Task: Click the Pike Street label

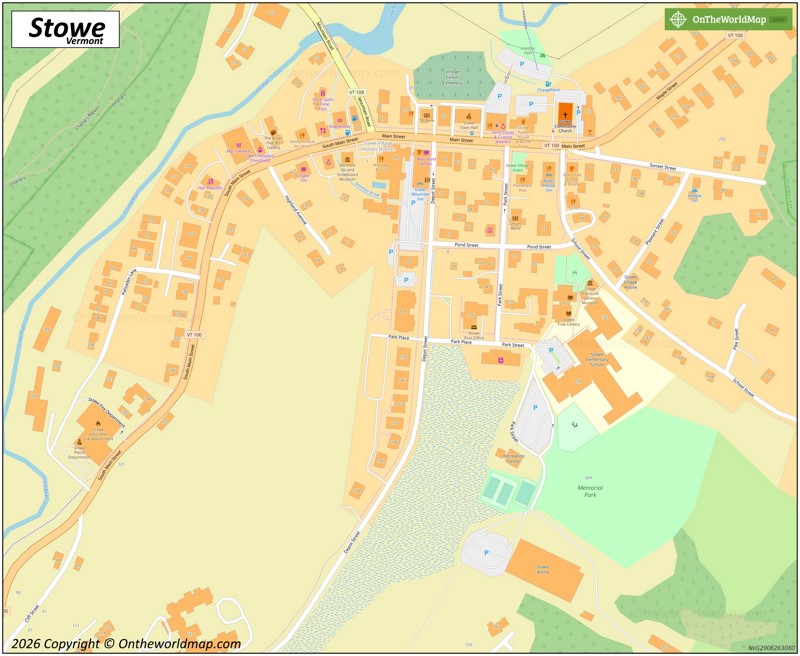Action: click(x=735, y=339)
